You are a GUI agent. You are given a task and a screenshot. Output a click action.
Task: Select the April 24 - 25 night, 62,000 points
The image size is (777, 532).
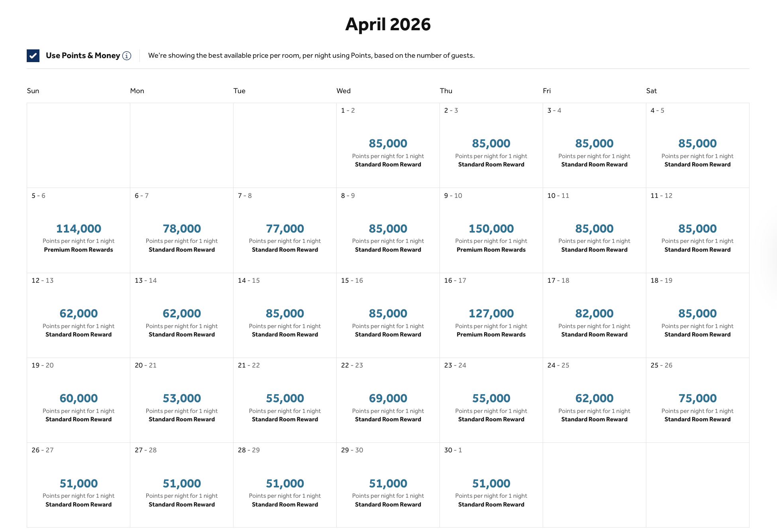pyautogui.click(x=594, y=400)
